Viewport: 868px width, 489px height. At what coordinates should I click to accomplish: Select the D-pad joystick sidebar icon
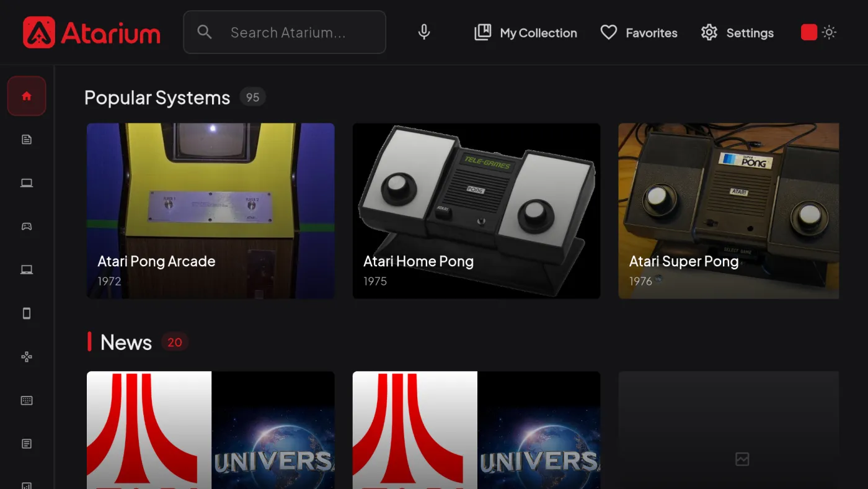(27, 357)
